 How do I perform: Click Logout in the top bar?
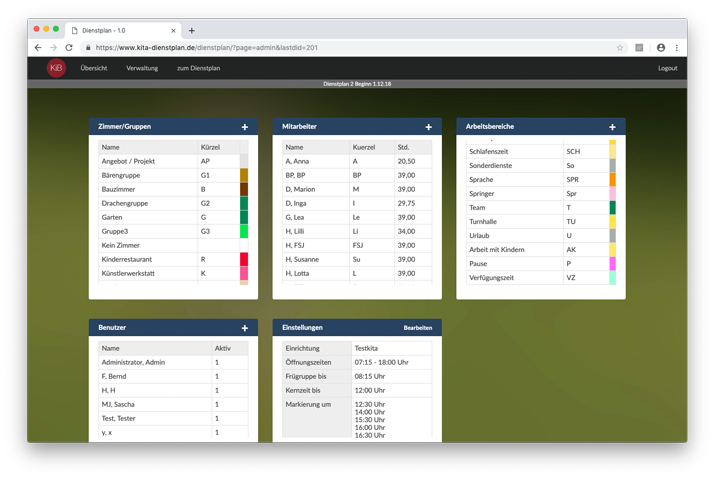click(667, 68)
